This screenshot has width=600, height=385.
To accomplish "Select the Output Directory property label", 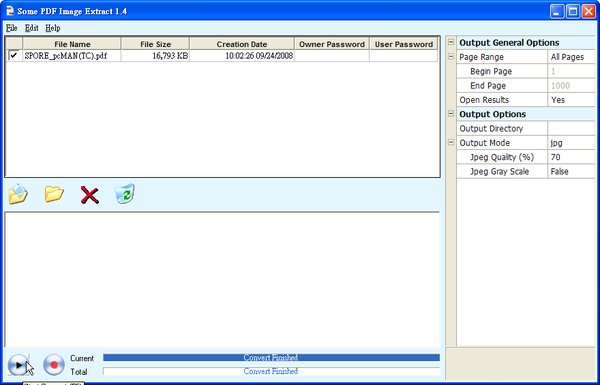I will 491,129.
